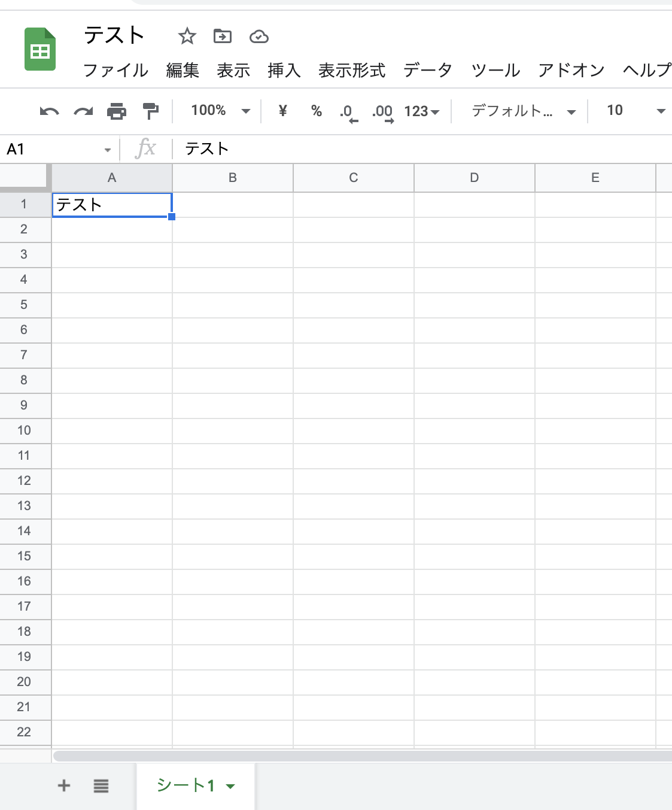Select the Paint format tool
The width and height of the screenshot is (672, 810).
tap(150, 111)
